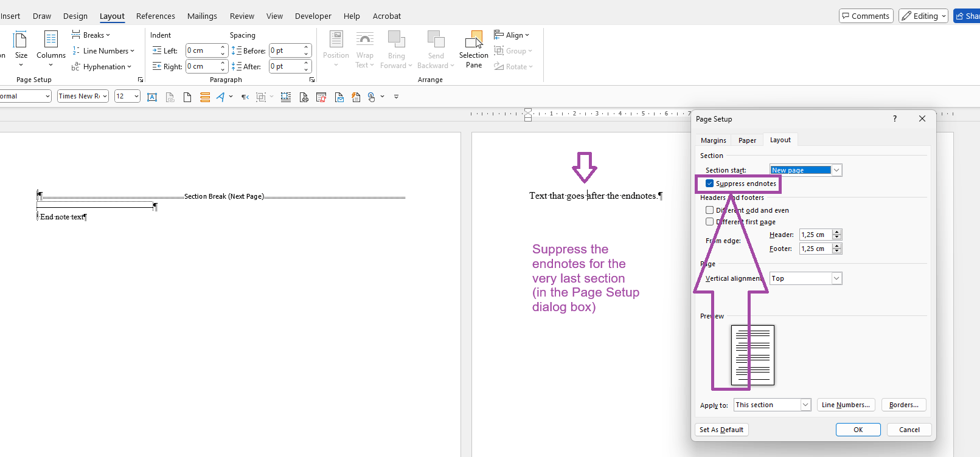The width and height of the screenshot is (980, 457).
Task: Open the Selection Pane
Action: click(x=474, y=49)
